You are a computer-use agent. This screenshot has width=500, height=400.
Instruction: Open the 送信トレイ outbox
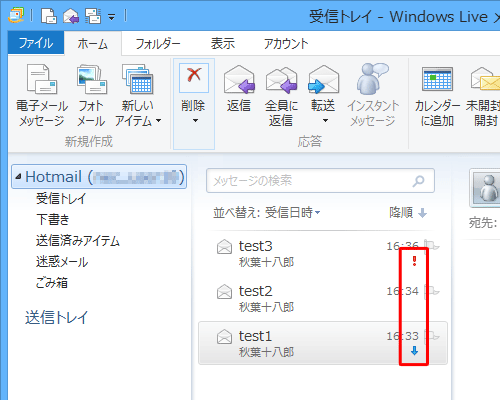(x=56, y=317)
